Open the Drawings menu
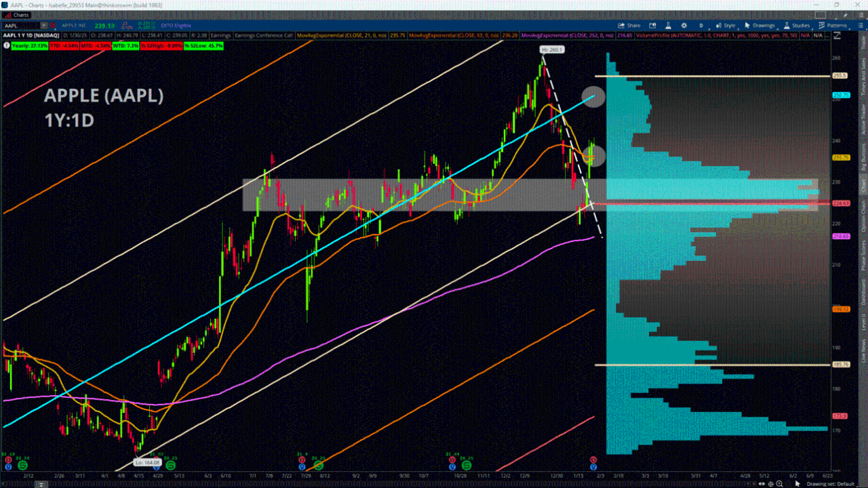868x488 pixels. [759, 25]
